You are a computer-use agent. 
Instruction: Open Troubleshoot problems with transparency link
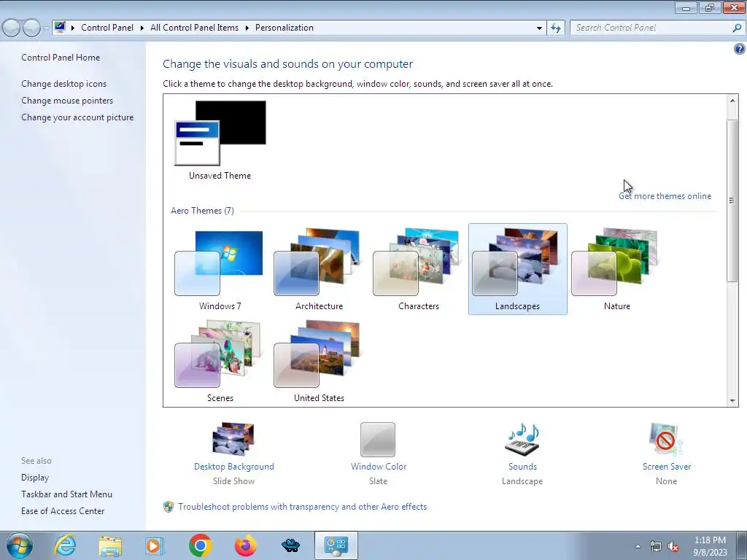point(303,507)
